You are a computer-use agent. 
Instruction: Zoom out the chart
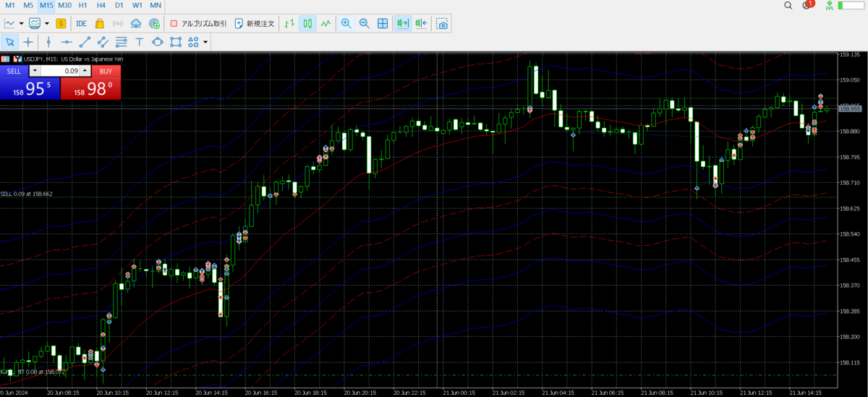click(365, 23)
